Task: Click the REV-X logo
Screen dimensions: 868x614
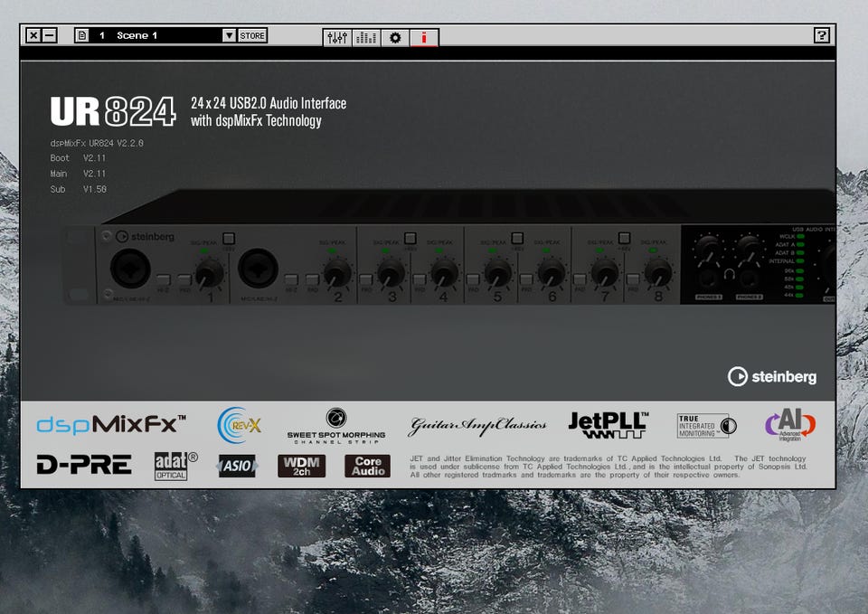Action: [x=239, y=425]
